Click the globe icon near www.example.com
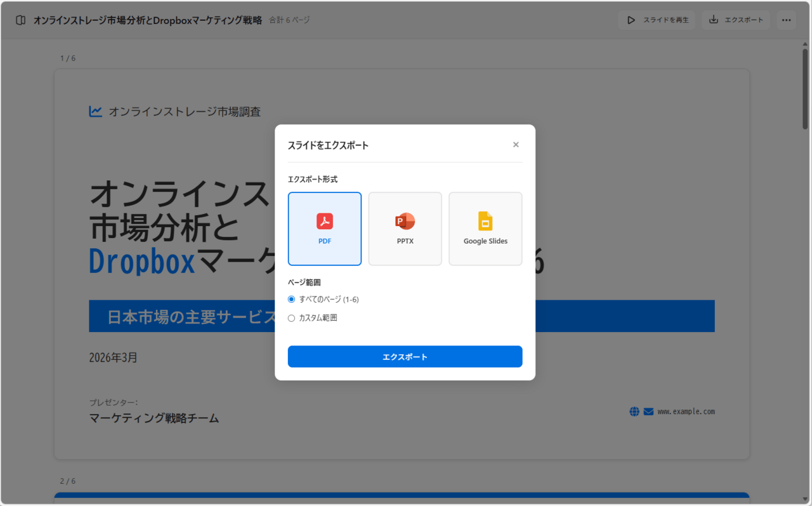 [634, 411]
